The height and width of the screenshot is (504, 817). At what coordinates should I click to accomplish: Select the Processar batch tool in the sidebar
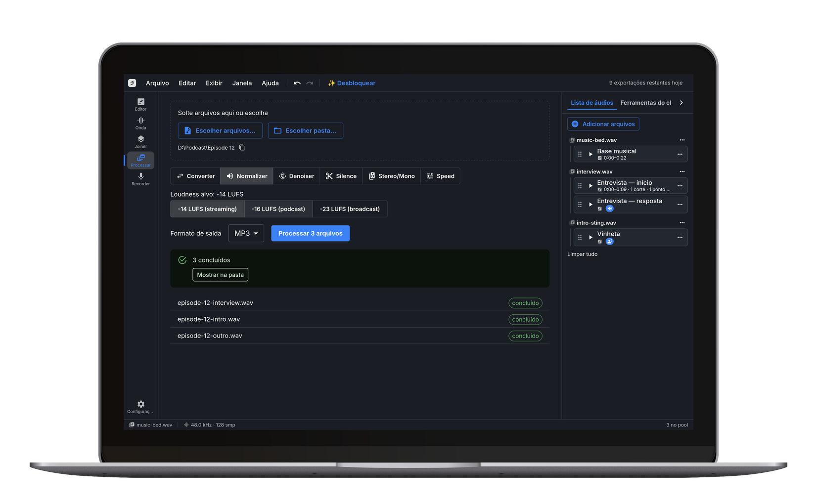point(140,161)
